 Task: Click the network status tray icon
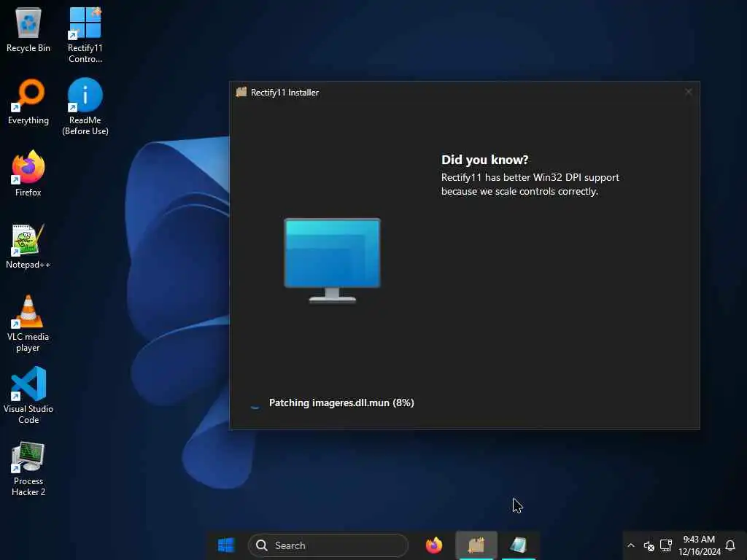coord(665,545)
